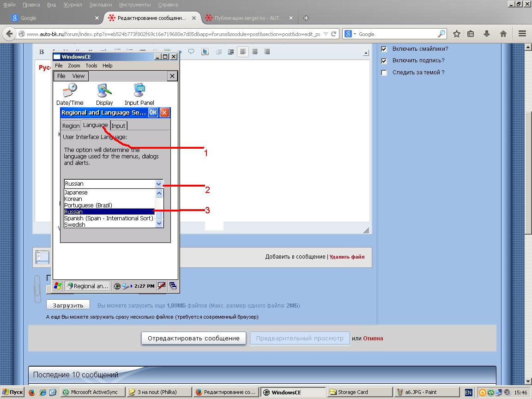This screenshot has height=399, width=532.
Task: Select Swedish in the language list
Action: coord(109,224)
